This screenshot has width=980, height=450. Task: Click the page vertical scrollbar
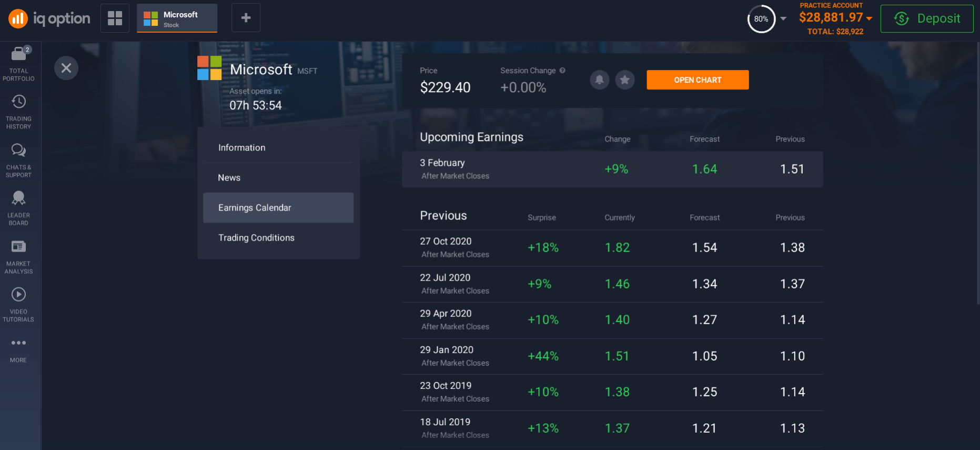(978, 174)
